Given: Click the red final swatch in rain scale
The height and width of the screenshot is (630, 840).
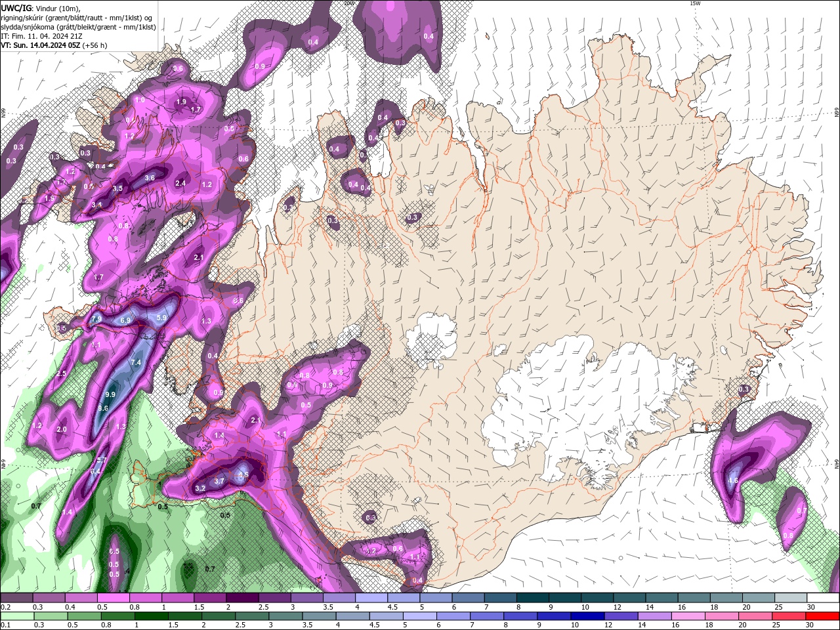Looking at the screenshot, I should [822, 616].
